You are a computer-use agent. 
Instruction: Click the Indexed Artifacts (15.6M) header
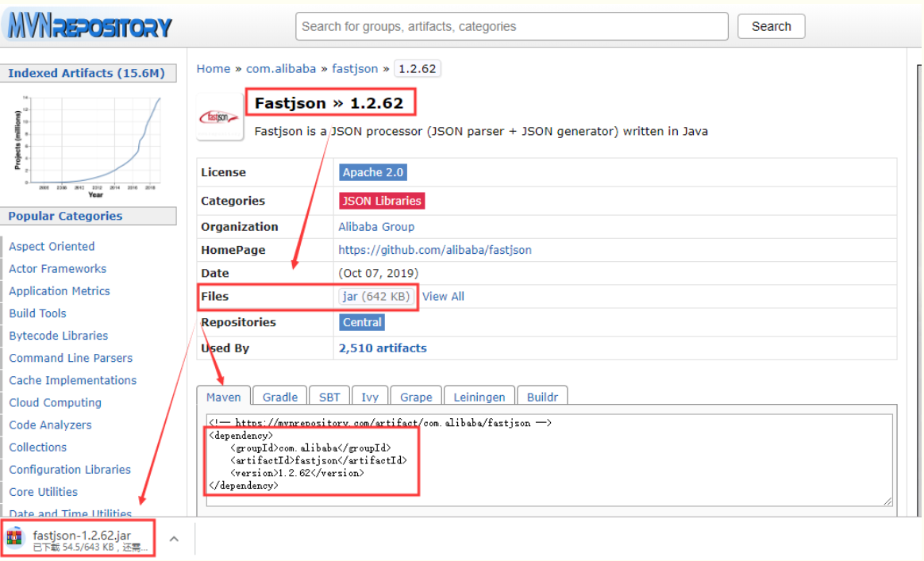pyautogui.click(x=88, y=73)
